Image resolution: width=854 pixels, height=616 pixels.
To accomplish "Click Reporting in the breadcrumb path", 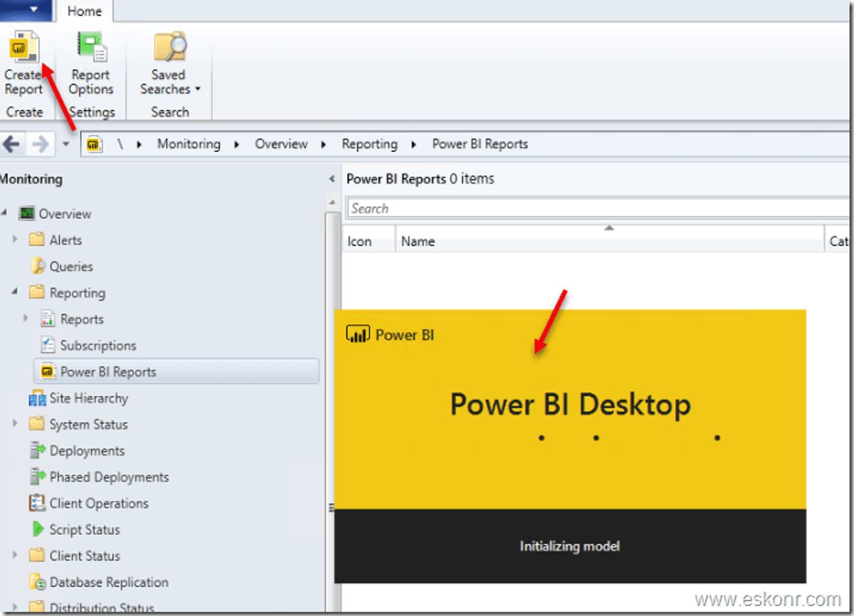I will pyautogui.click(x=369, y=144).
